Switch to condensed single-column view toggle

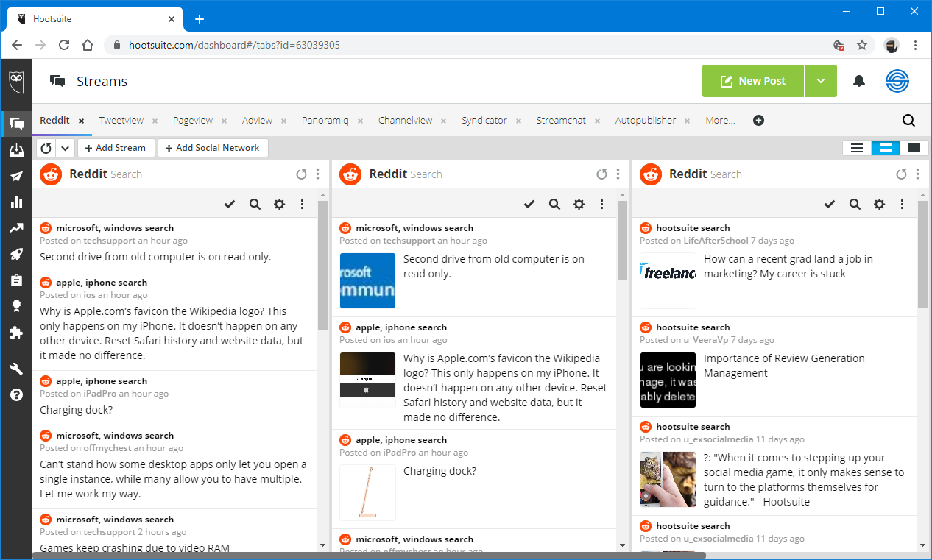[914, 147]
